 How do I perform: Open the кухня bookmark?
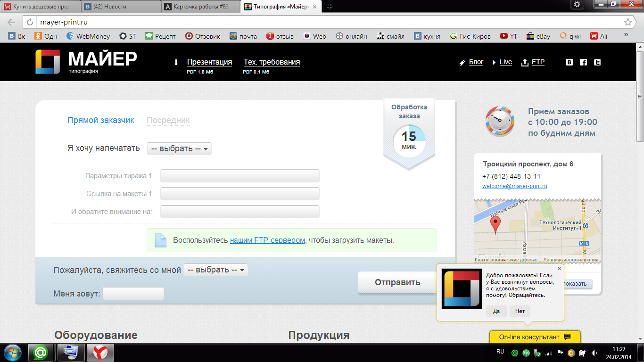[427, 36]
